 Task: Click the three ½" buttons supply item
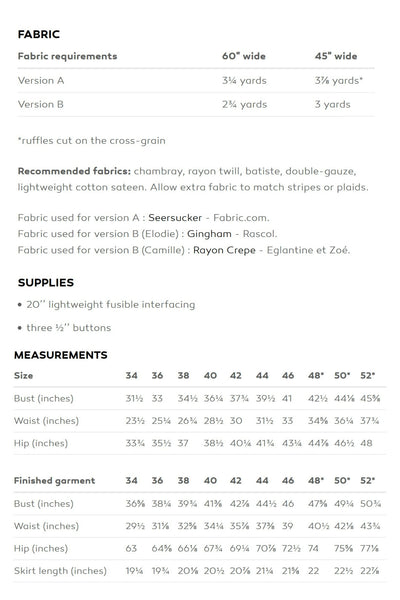tap(64, 328)
